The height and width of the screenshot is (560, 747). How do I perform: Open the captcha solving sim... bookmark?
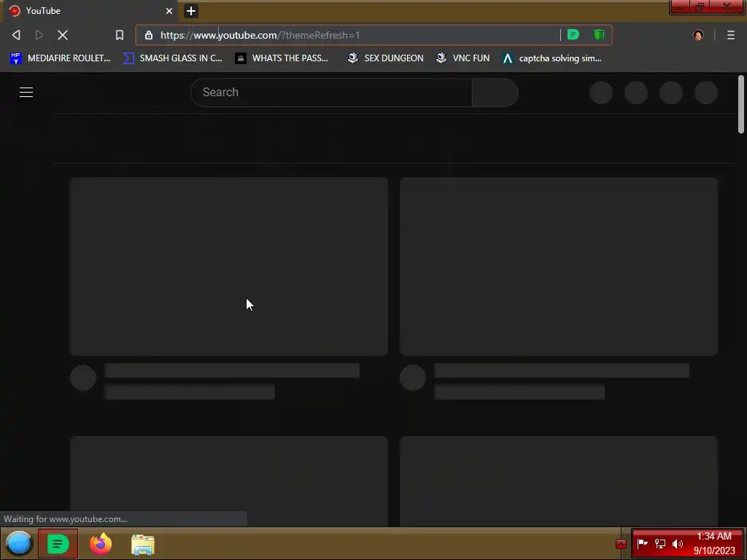point(552,58)
